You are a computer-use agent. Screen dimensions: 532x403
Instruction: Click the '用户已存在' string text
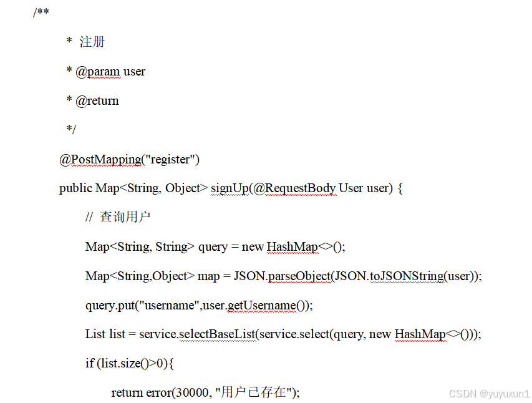point(253,392)
